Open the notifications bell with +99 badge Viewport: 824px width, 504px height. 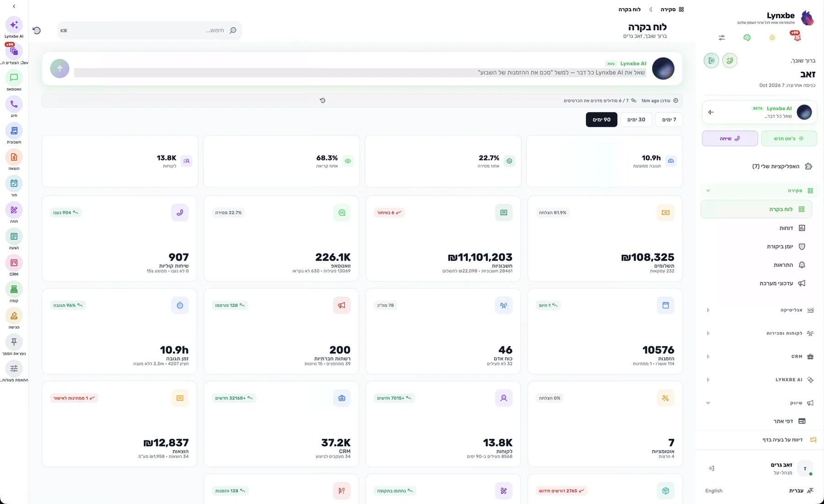pyautogui.click(x=797, y=37)
